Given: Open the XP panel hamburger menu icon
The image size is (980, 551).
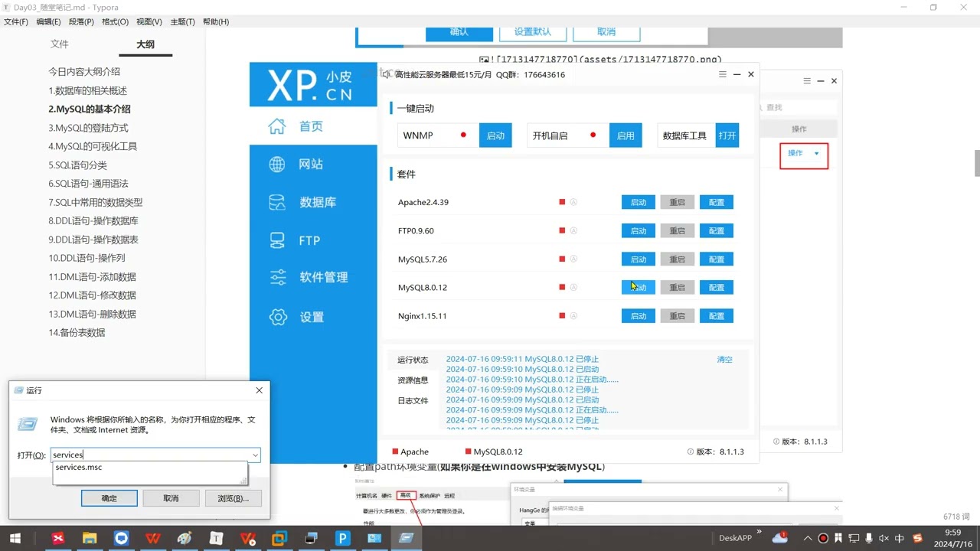Looking at the screenshot, I should tap(723, 74).
